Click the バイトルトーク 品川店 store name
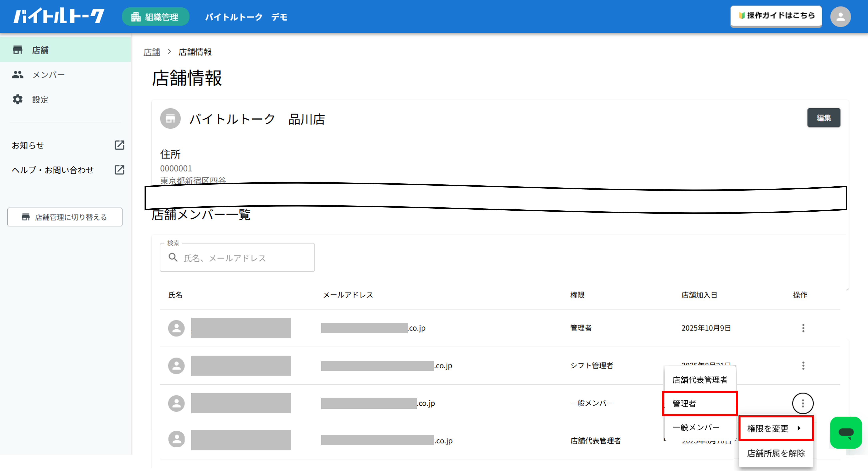The width and height of the screenshot is (868, 471). click(x=257, y=119)
